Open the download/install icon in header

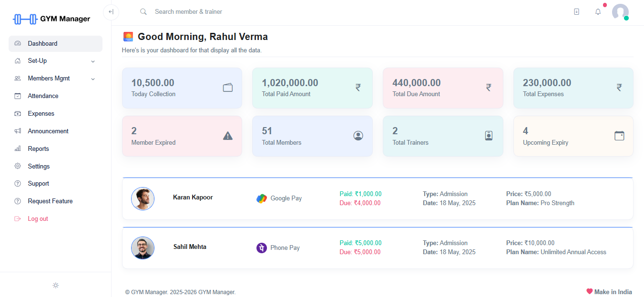point(576,12)
